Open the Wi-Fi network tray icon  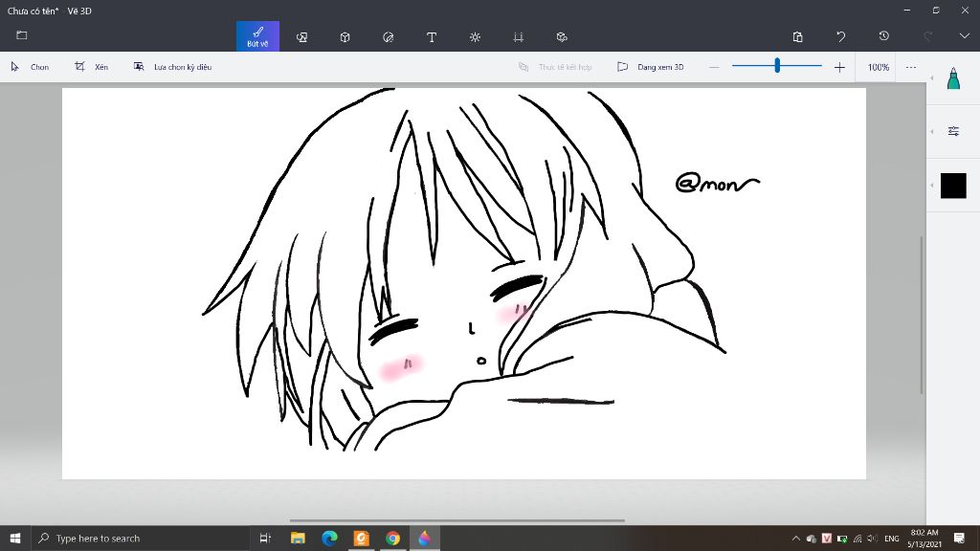[x=857, y=539]
